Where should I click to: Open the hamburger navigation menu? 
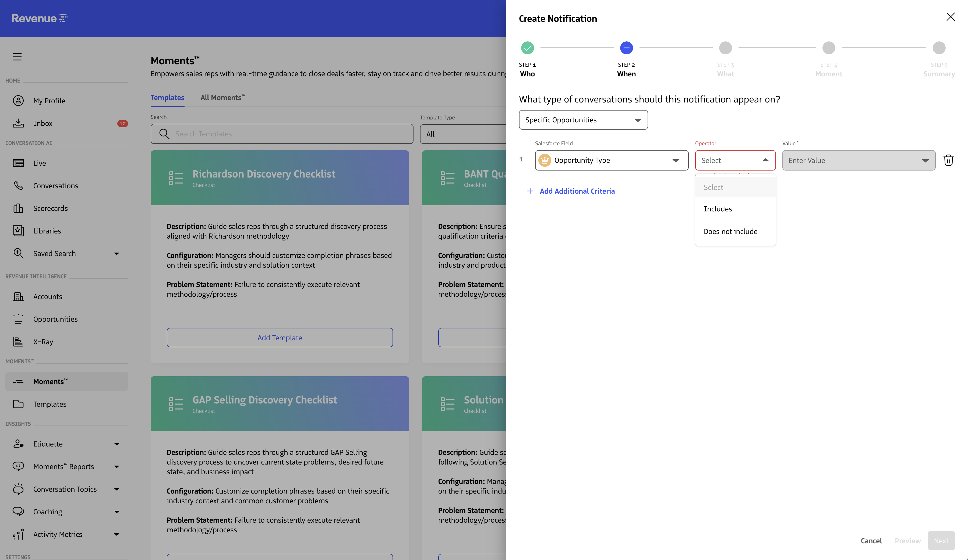pos(17,57)
